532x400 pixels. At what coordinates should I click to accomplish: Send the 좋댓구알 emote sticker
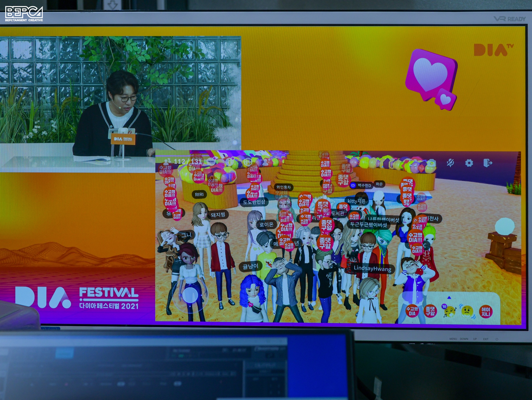[x=430, y=311]
